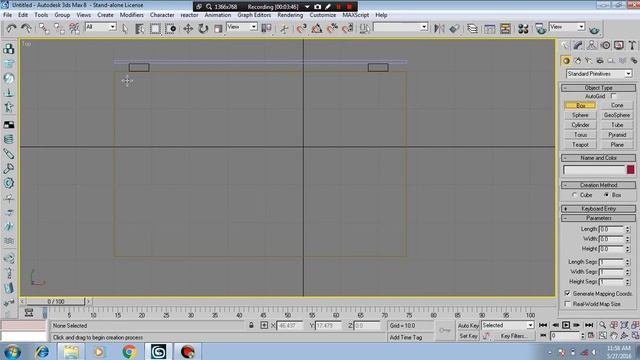This screenshot has height=360, width=640.
Task: Open the Standard Primitives dropdown
Action: tap(599, 74)
